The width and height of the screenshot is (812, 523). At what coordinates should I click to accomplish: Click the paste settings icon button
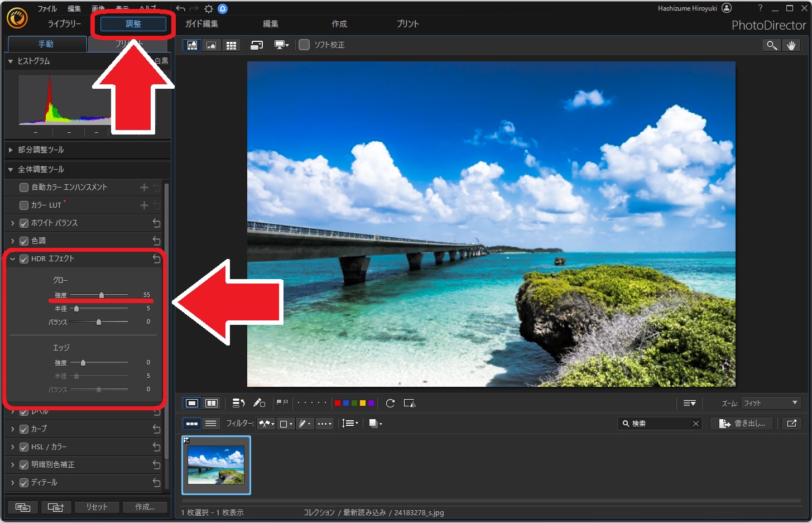tap(56, 507)
